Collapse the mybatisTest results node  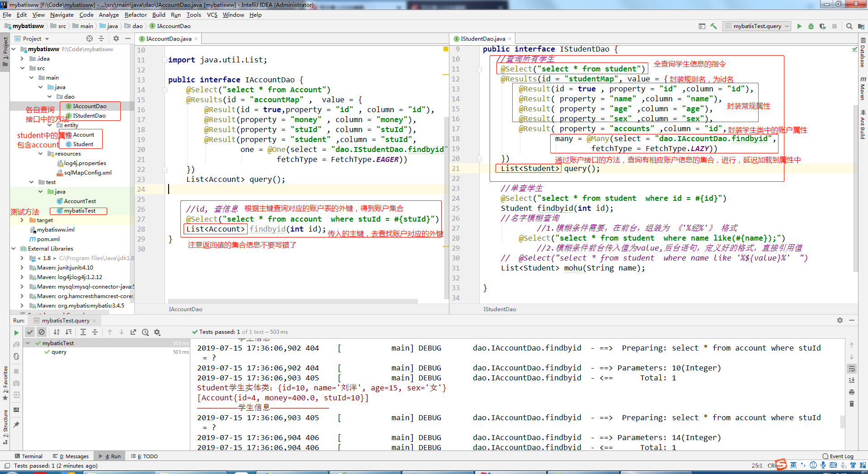point(28,343)
